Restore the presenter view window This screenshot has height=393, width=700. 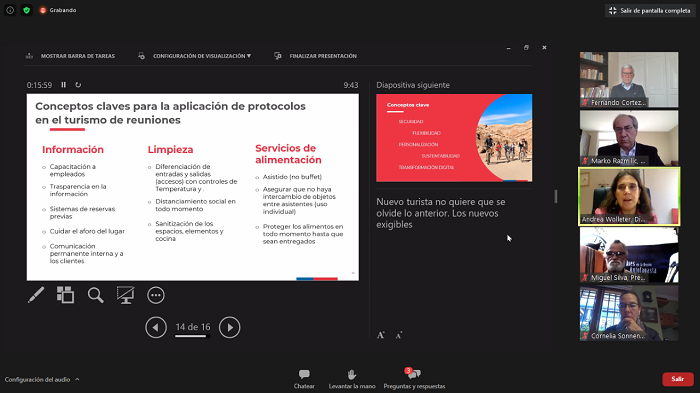click(x=526, y=47)
